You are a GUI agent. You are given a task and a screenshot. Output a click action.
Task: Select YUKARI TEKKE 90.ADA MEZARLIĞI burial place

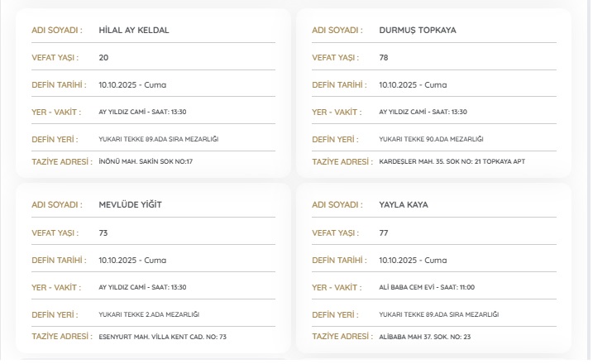431,139
